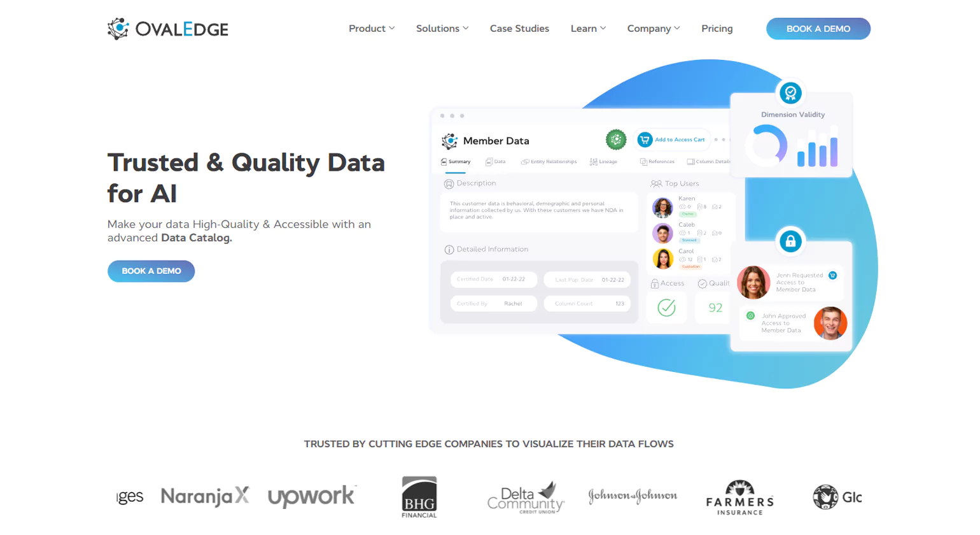Click the Dimension Validity certificate badge icon

click(x=790, y=94)
